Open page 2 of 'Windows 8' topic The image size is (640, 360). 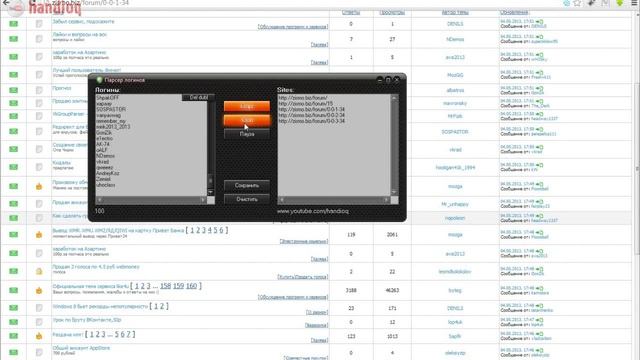point(161,306)
